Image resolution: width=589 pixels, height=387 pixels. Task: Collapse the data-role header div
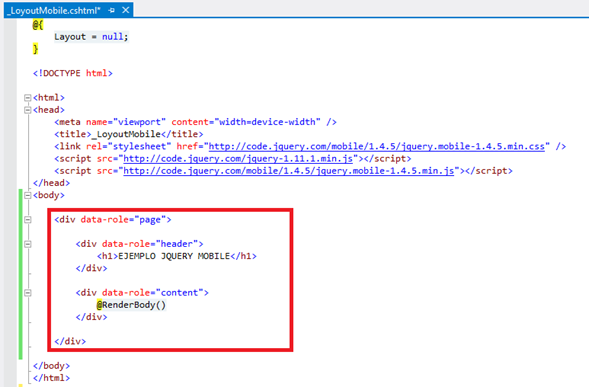[27, 244]
